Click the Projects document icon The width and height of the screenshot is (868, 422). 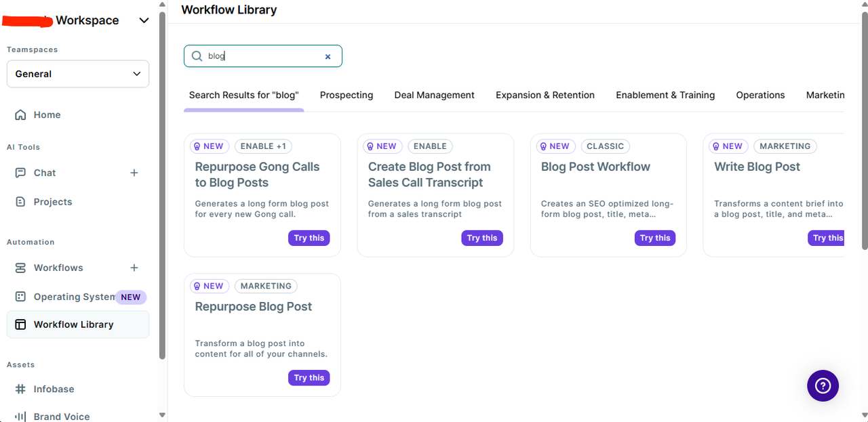[20, 202]
